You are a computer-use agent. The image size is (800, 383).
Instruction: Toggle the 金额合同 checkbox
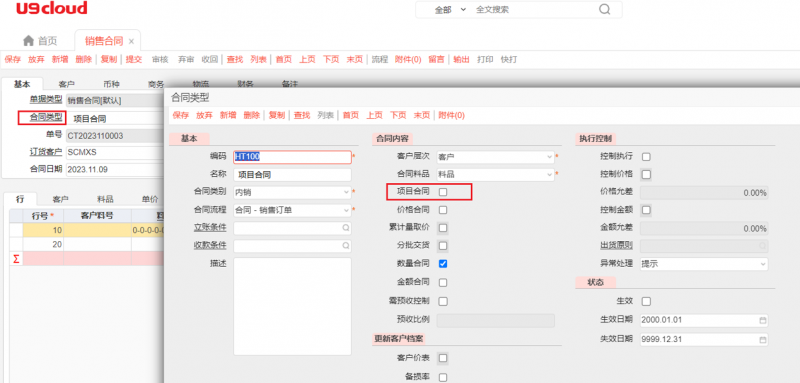[x=443, y=282]
